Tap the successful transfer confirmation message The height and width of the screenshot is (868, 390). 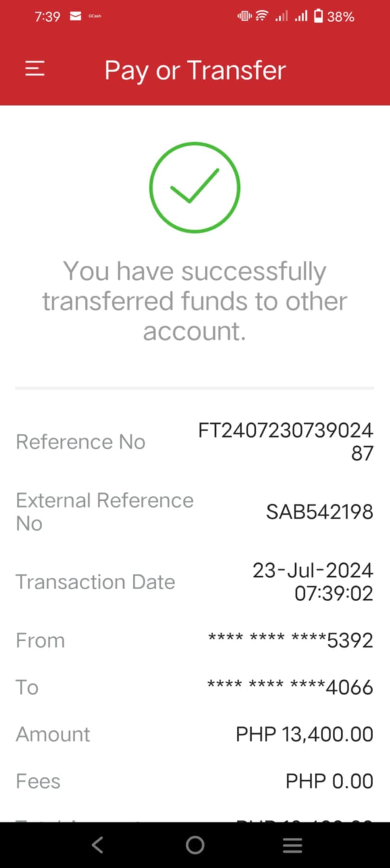[x=195, y=301]
